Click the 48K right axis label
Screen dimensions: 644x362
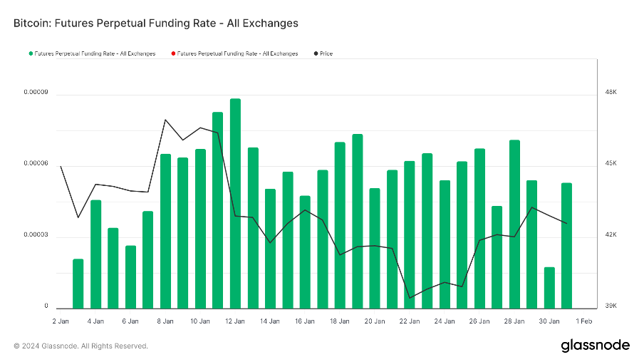coord(611,92)
